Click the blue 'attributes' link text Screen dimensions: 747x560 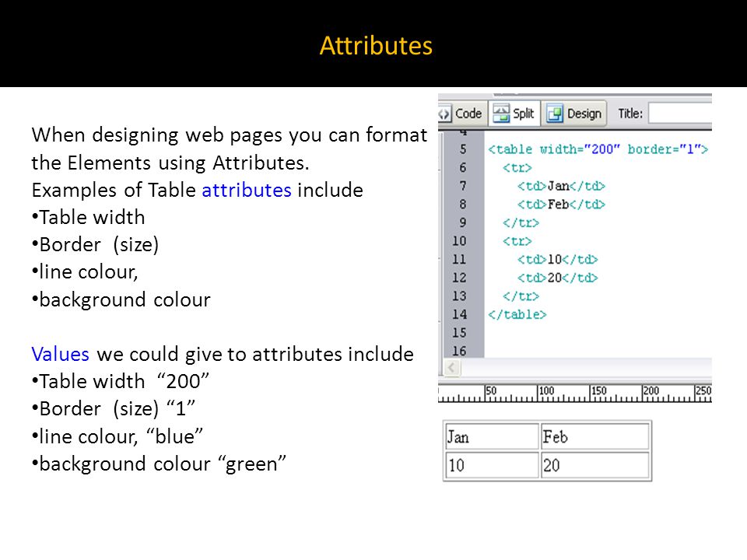[x=247, y=190]
